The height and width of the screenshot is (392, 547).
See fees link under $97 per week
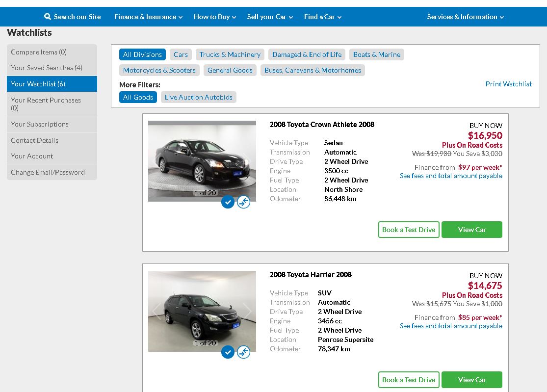click(451, 176)
